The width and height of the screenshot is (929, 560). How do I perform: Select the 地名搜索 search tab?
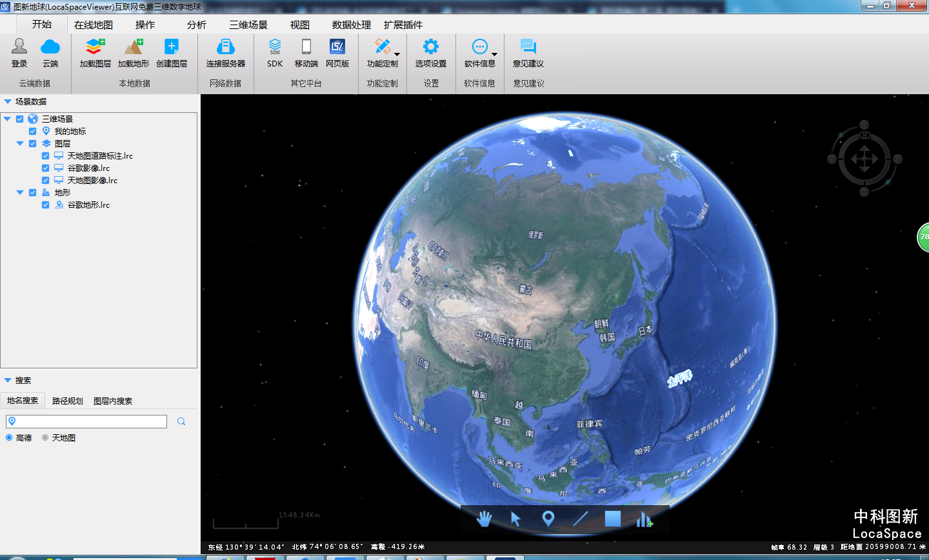tap(23, 401)
